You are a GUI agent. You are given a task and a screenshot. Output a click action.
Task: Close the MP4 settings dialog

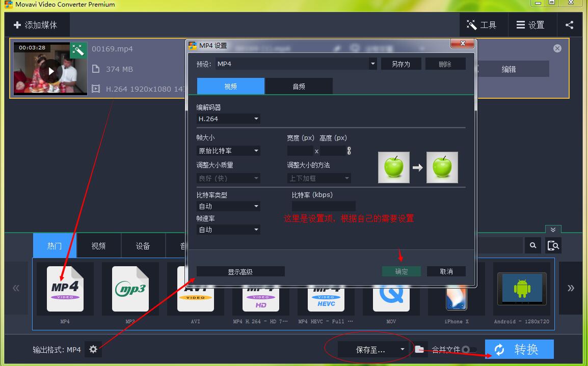point(463,43)
